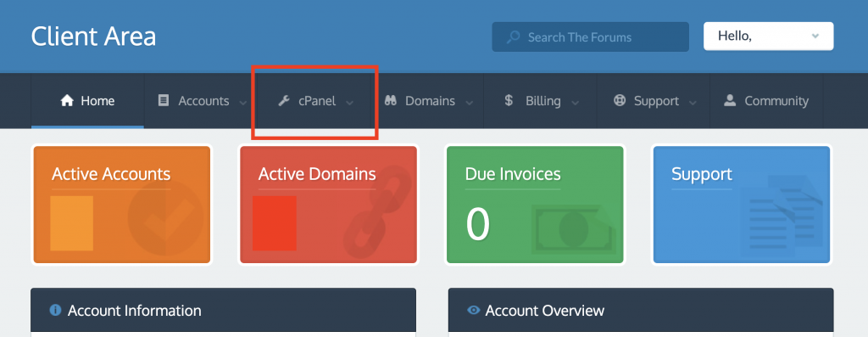Open the Active Domains card
This screenshot has height=337, width=868.
point(328,205)
